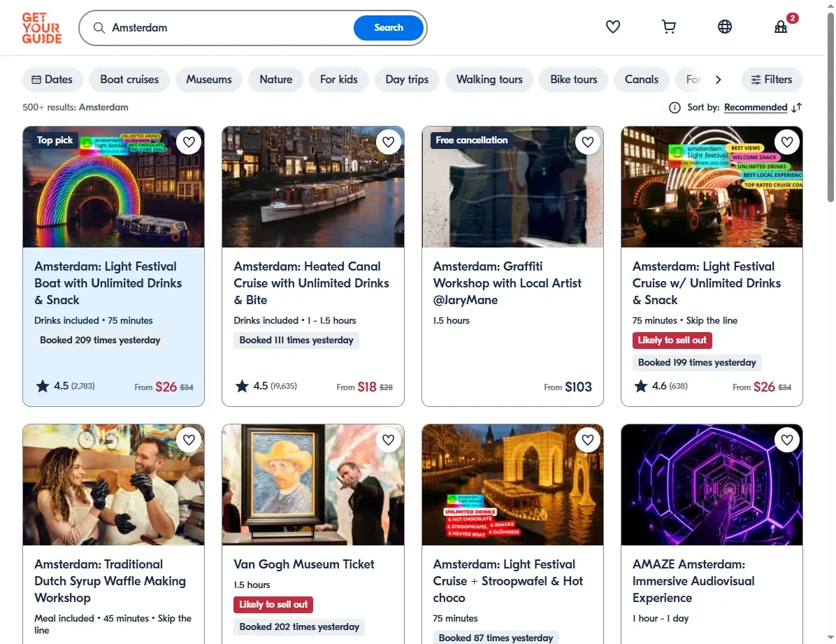Viewport: 836px width, 644px height.
Task: Click the graffiti workshop thumbnail
Action: pos(512,187)
